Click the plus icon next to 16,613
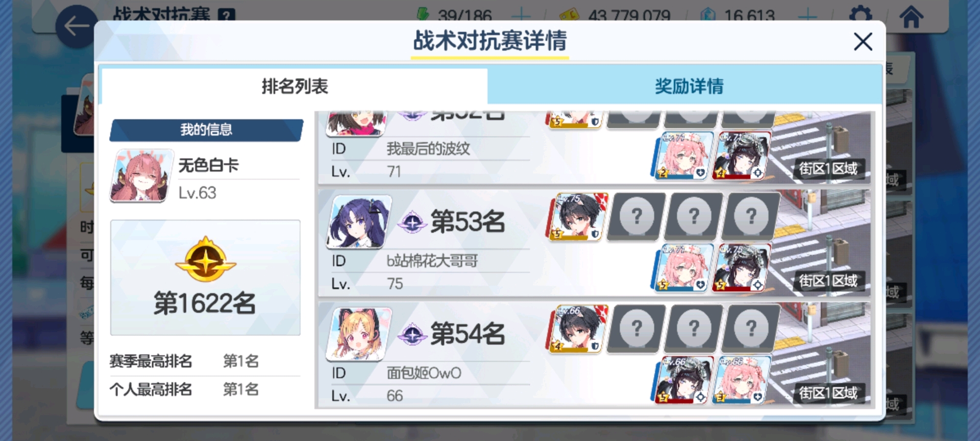The image size is (980, 441). 807,16
